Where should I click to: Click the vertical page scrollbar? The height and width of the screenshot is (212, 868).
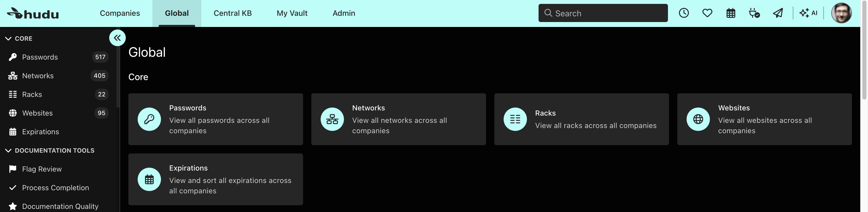click(x=864, y=51)
